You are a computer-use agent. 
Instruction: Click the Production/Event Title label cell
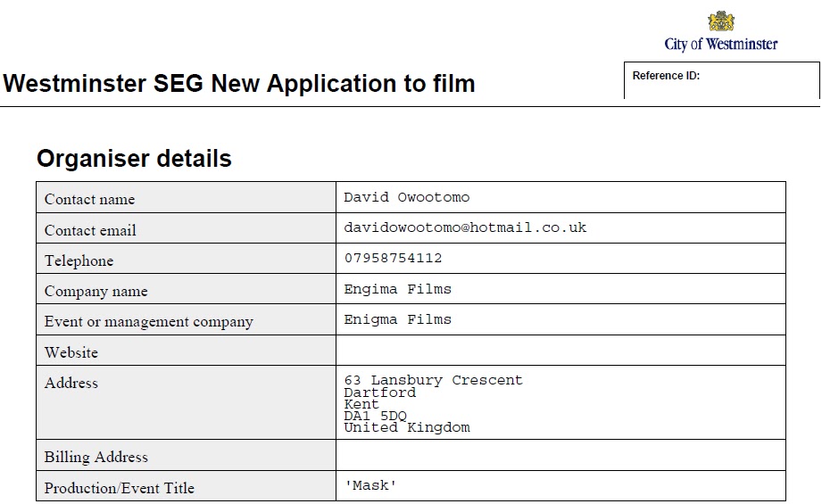187,485
